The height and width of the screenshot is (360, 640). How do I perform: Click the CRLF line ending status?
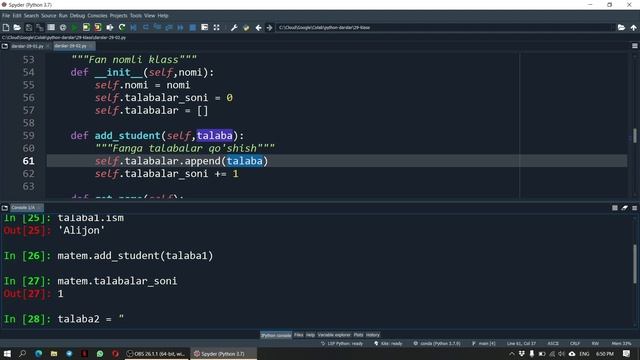tap(575, 344)
